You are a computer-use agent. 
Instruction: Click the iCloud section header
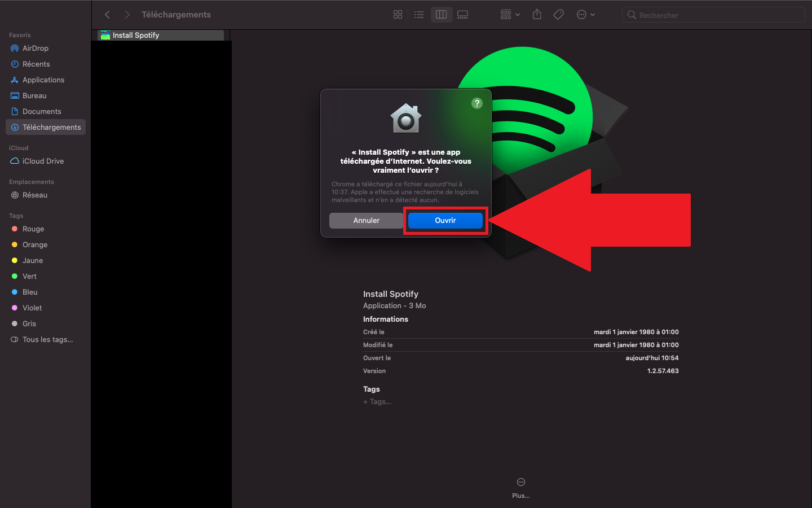19,148
